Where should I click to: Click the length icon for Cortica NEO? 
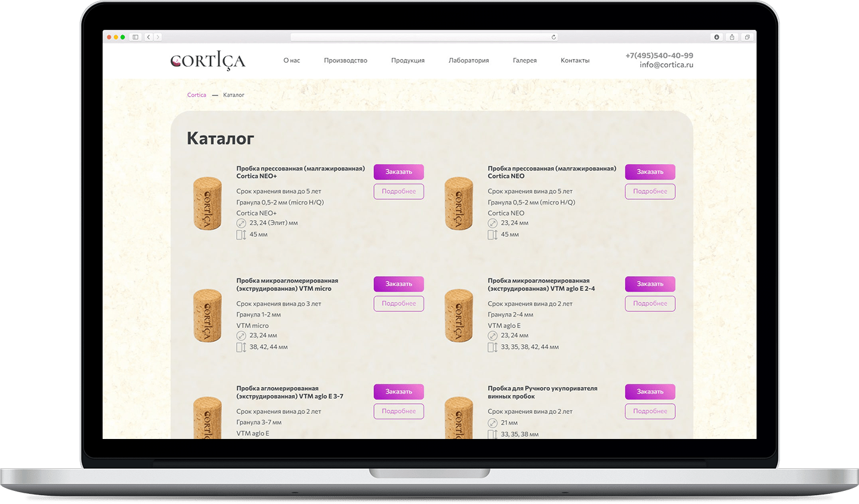coord(493,234)
